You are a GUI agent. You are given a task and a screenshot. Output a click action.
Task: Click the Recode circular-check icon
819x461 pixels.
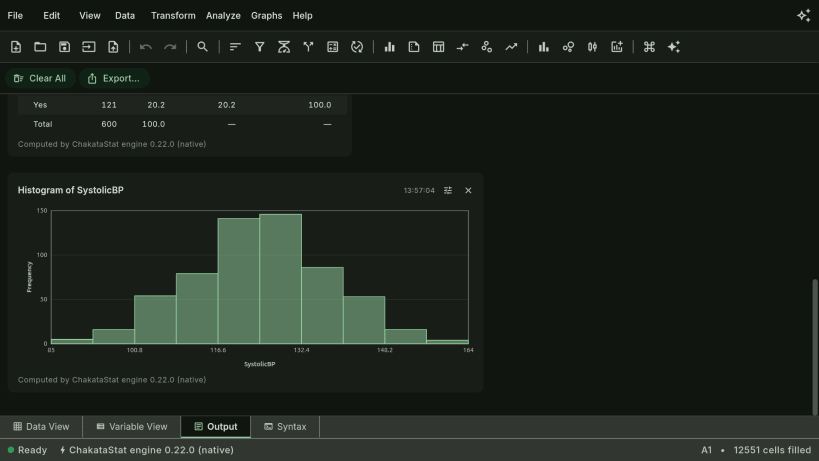coord(357,47)
